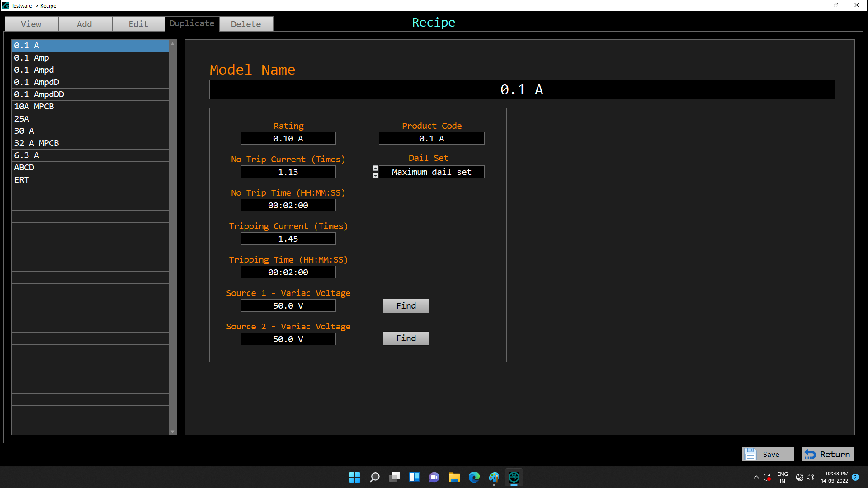This screenshot has height=488, width=868.
Task: Click Find for Source 1 Variac Voltage
Action: pyautogui.click(x=406, y=306)
